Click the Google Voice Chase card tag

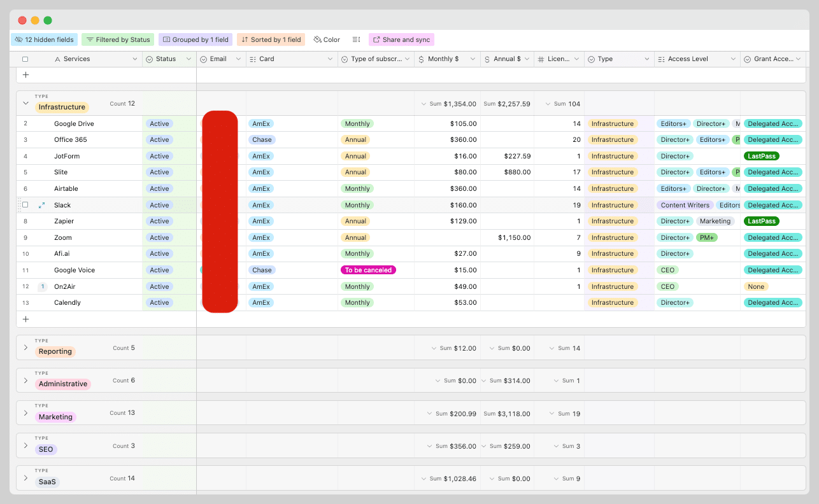pyautogui.click(x=262, y=270)
